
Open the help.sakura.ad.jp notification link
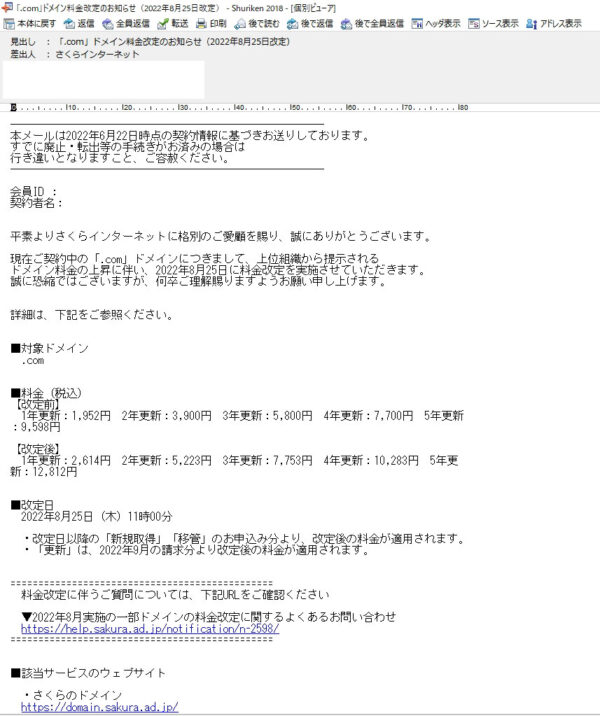150,629
